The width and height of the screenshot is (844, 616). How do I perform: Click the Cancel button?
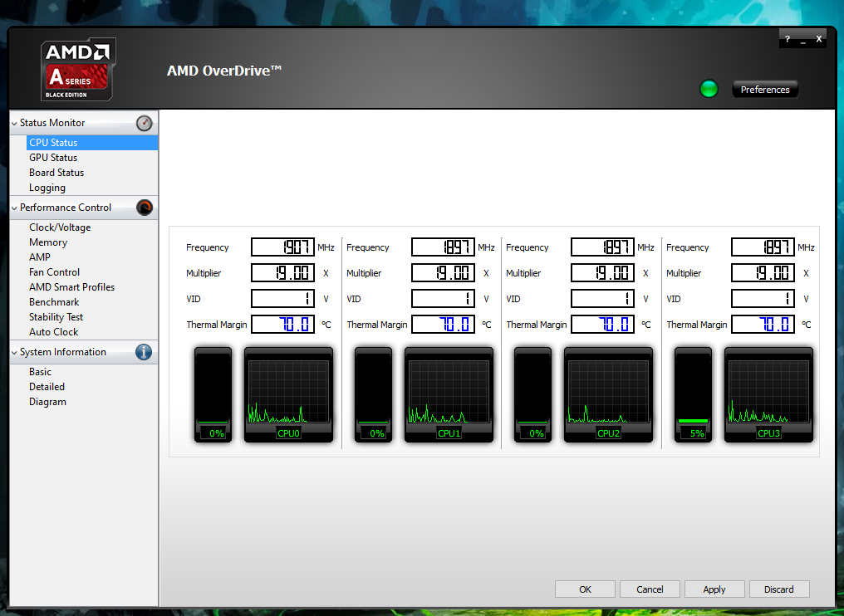click(x=650, y=589)
